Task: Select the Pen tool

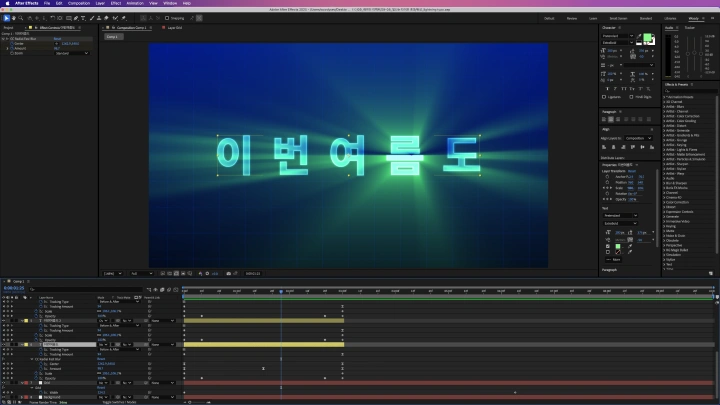Action: 76,18
